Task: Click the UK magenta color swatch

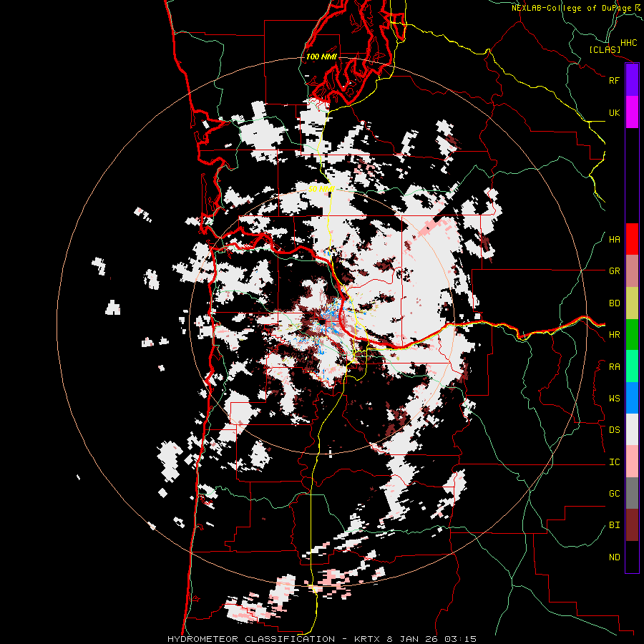Action: [x=632, y=112]
